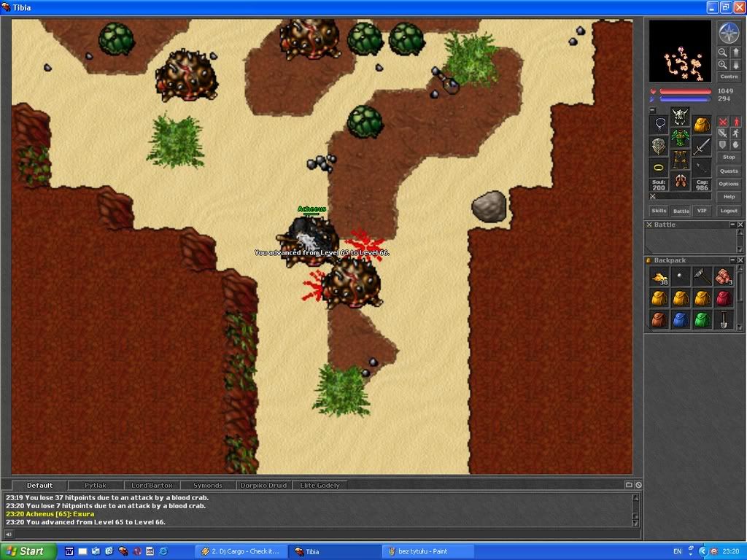Close the Battle panel

pos(740,225)
